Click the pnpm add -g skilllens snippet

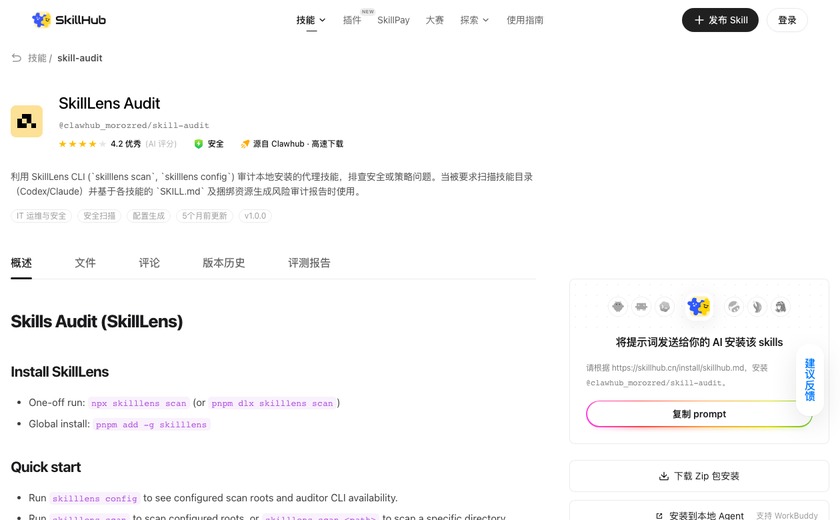coord(151,424)
